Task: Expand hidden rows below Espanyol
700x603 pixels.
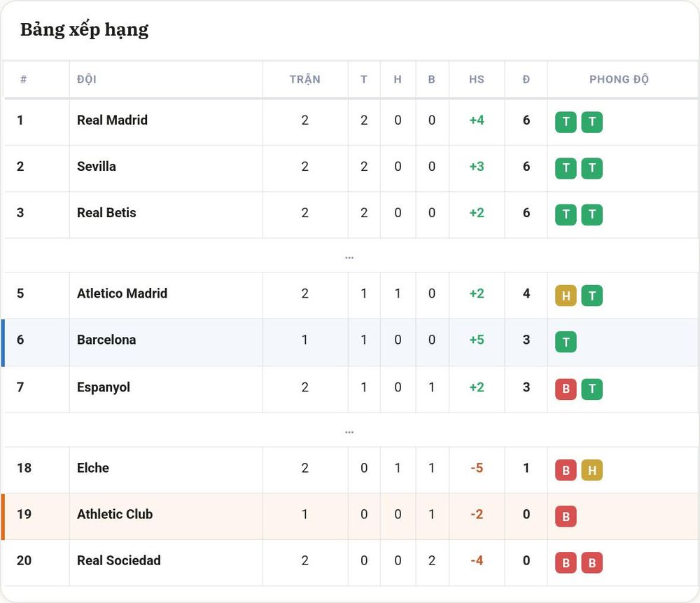Action: [349, 431]
